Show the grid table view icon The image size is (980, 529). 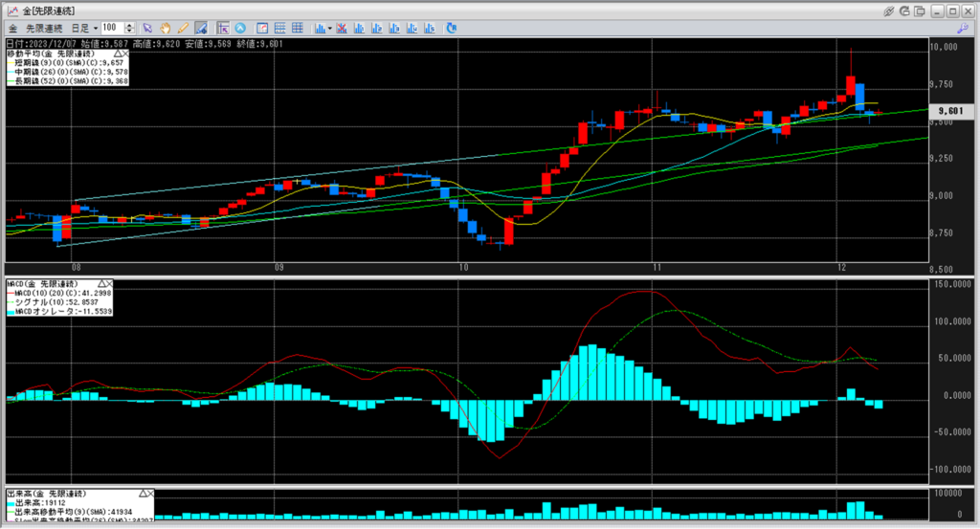pos(298,28)
